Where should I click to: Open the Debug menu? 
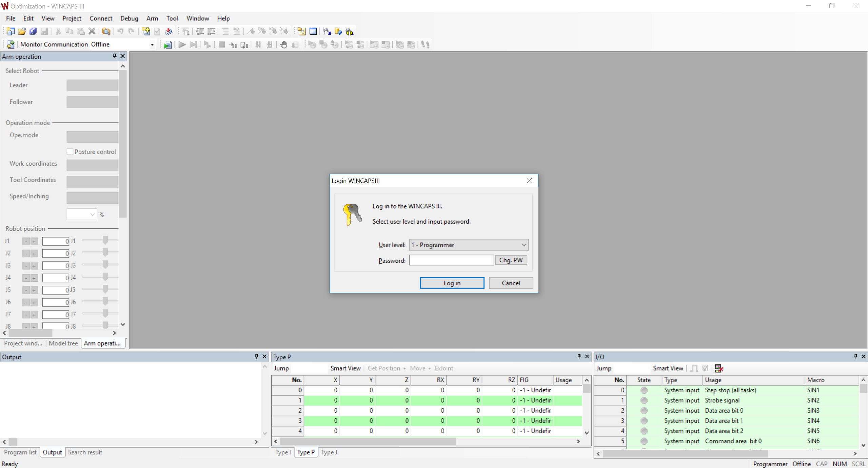point(129,18)
